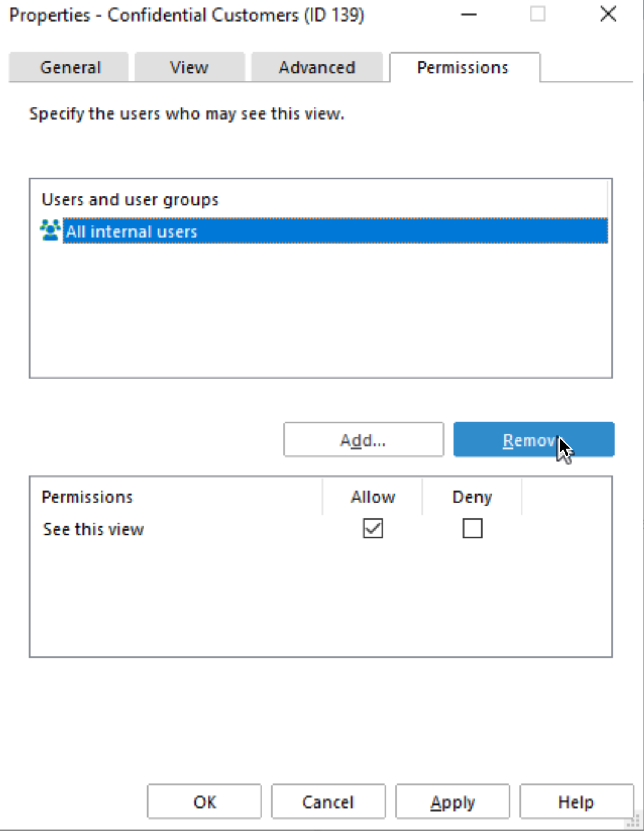The image size is (644, 831).
Task: Uncheck Allow for See this view
Action: [373, 528]
